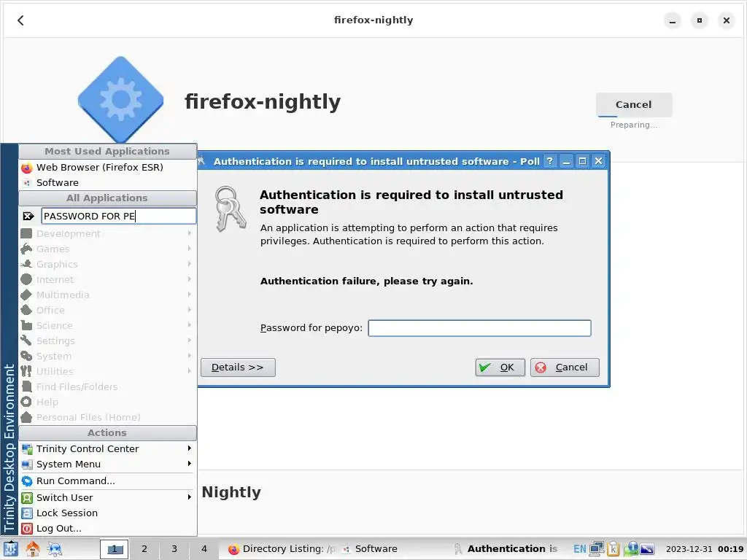747x560 pixels.
Task: Click the Switch User icon
Action: pos(27,497)
